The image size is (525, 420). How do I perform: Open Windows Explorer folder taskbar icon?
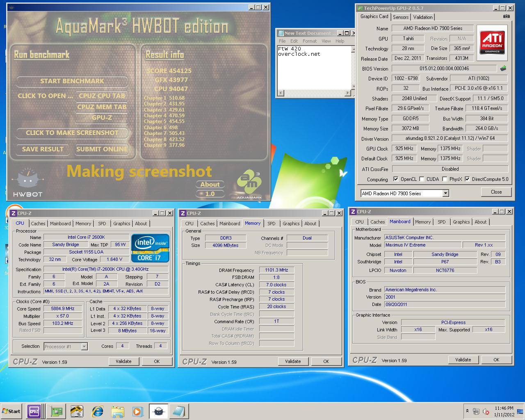(x=118, y=411)
